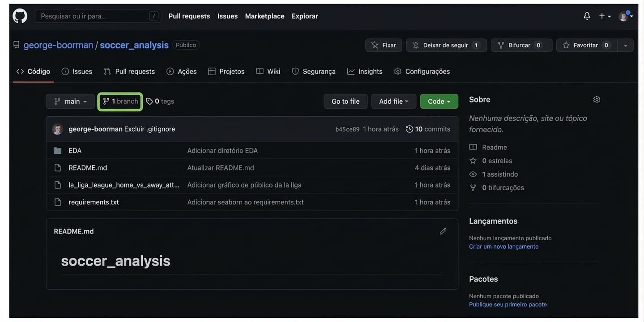Click the EDA folder icon
Screen dimensions: 644x322
click(57, 151)
